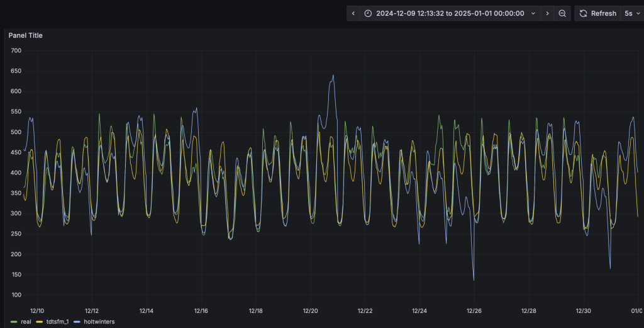Image resolution: width=644 pixels, height=328 pixels.
Task: Click the circular refresh arrows icon
Action: click(583, 13)
